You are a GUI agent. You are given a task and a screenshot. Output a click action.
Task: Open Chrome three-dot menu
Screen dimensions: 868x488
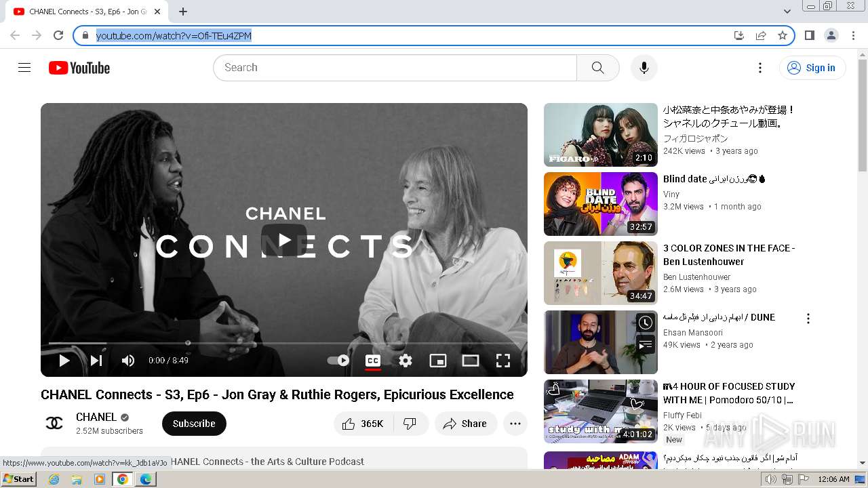point(854,35)
